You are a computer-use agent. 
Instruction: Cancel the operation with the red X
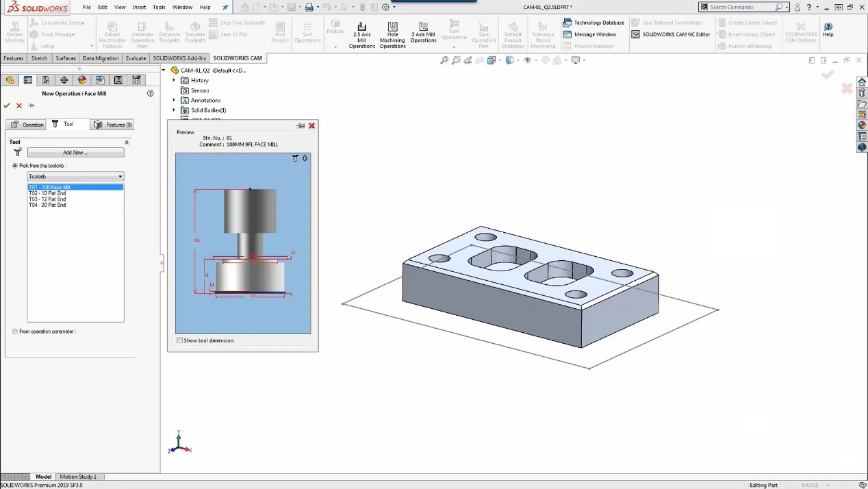tap(18, 105)
